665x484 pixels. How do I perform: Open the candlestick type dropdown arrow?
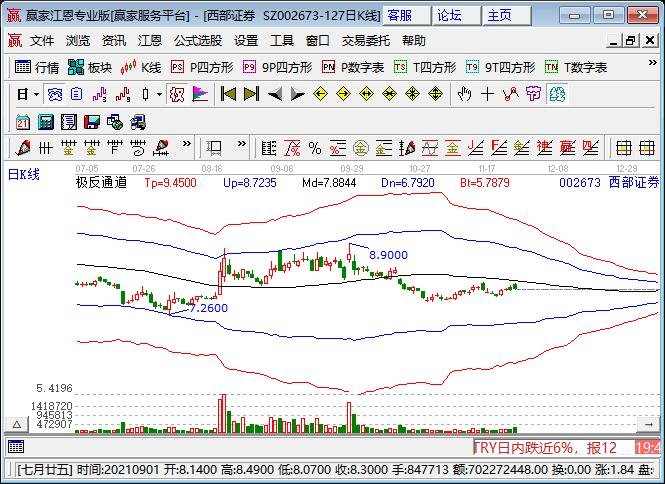point(159,94)
